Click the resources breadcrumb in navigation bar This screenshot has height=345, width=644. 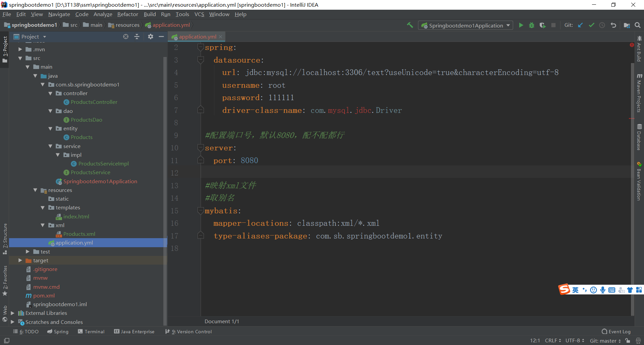(x=124, y=25)
